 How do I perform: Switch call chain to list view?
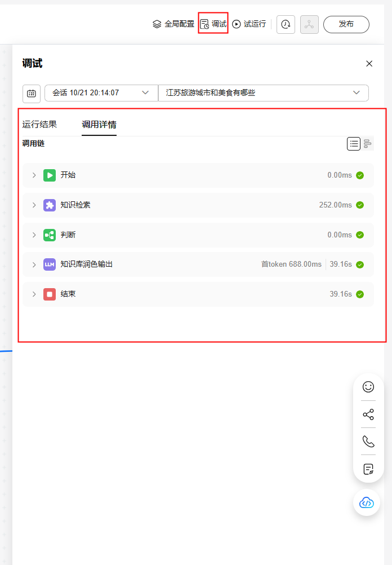353,144
